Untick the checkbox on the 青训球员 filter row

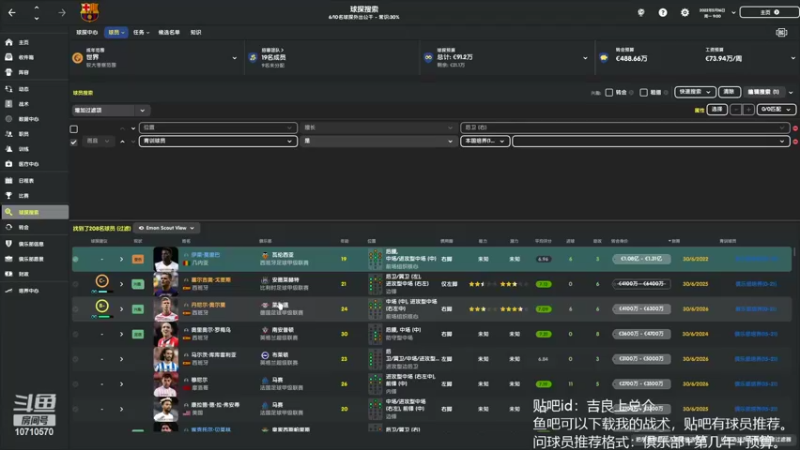[x=74, y=142]
